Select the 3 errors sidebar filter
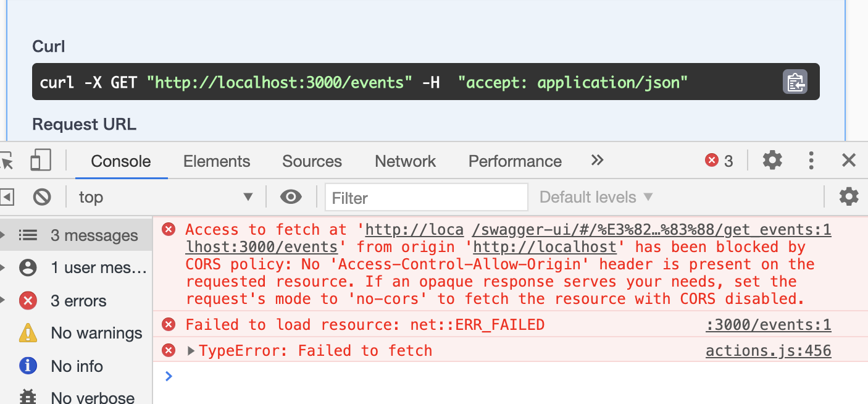This screenshot has height=404, width=868. click(x=78, y=301)
